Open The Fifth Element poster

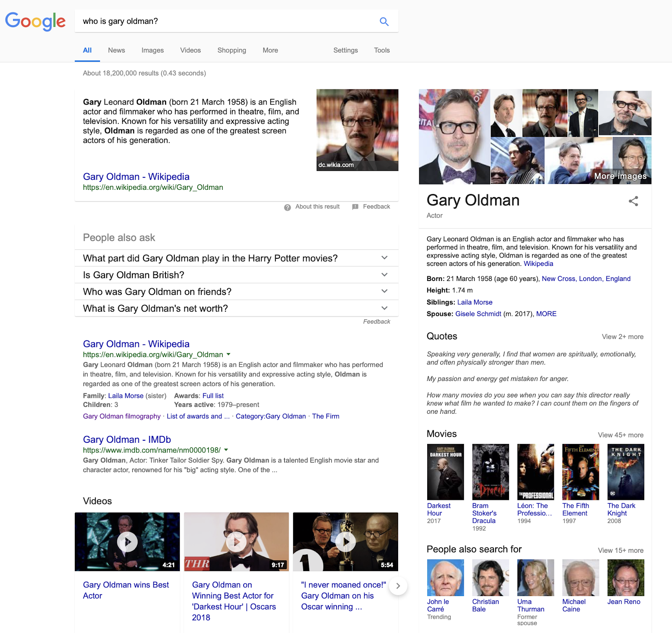coord(581,472)
